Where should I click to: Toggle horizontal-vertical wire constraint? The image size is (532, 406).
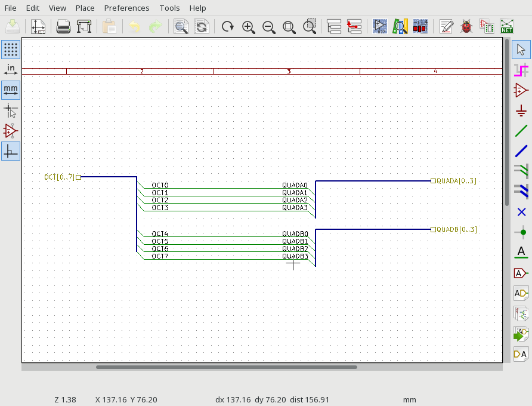coord(11,151)
